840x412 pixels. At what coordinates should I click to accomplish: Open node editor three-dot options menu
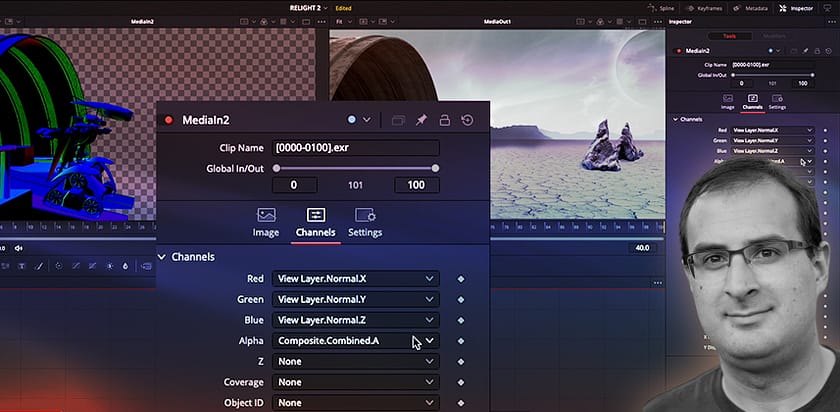[658, 283]
